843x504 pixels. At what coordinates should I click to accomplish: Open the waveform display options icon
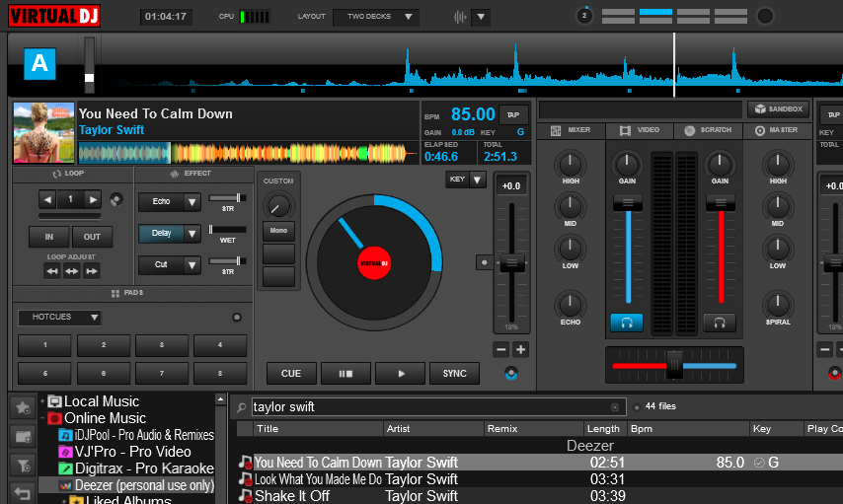click(x=460, y=17)
